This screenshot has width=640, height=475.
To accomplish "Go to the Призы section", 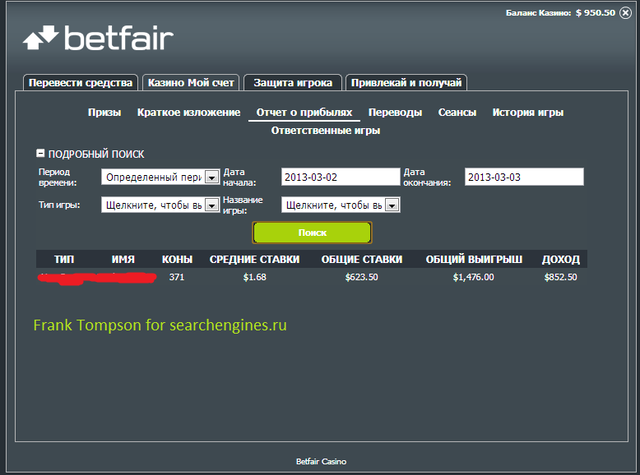I will point(104,113).
